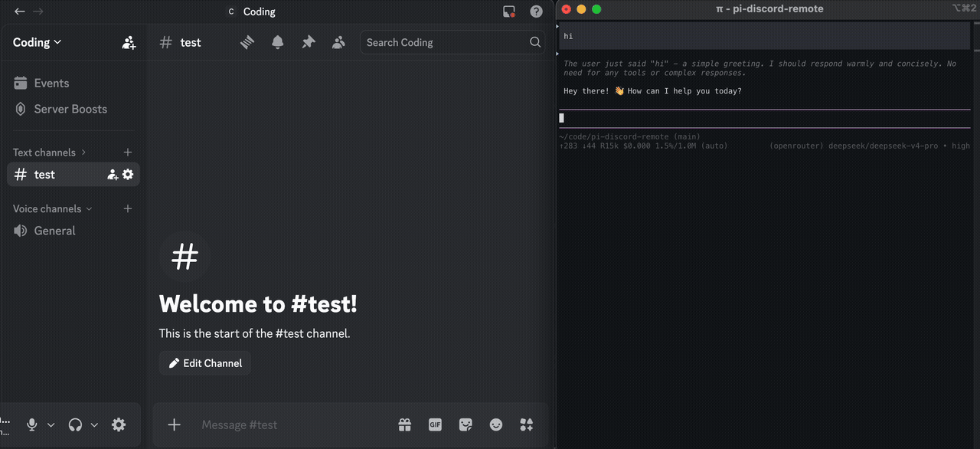Open Threads in the channel header
980x449 pixels.
pyautogui.click(x=247, y=42)
